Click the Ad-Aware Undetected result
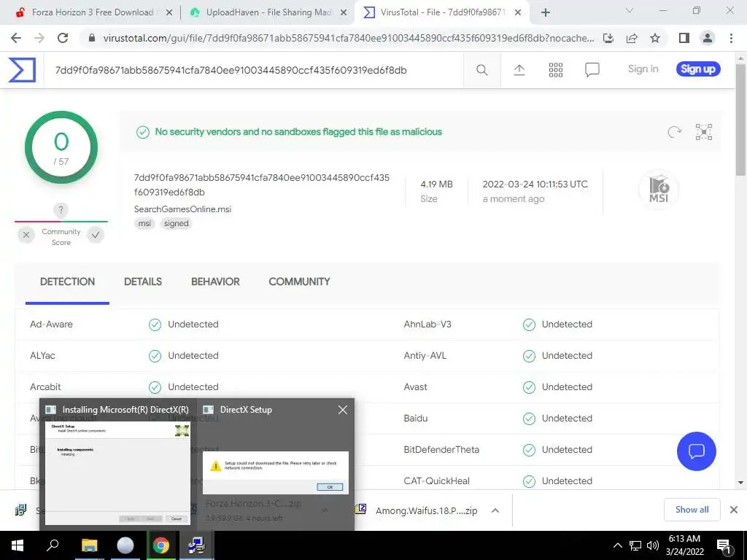 coord(184,324)
